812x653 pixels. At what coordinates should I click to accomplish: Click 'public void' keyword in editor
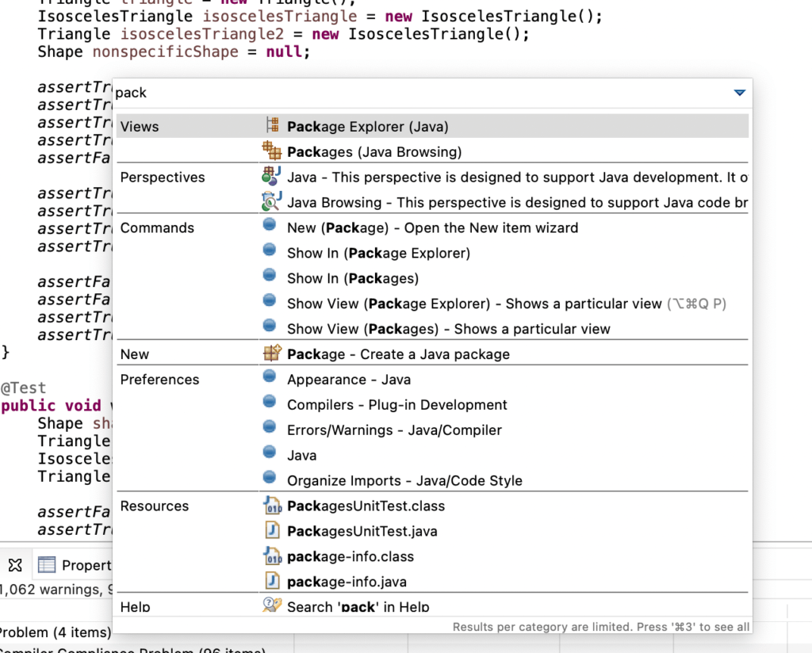pos(51,406)
